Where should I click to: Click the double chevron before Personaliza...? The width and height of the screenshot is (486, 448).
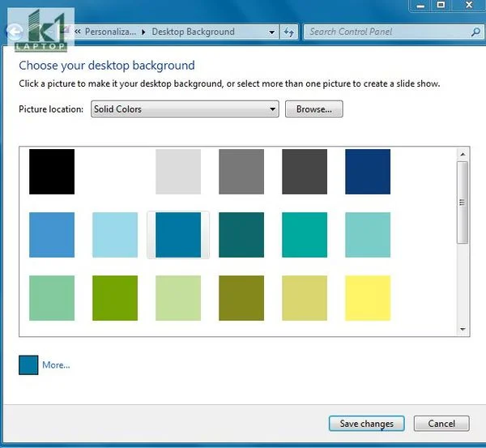coord(78,32)
